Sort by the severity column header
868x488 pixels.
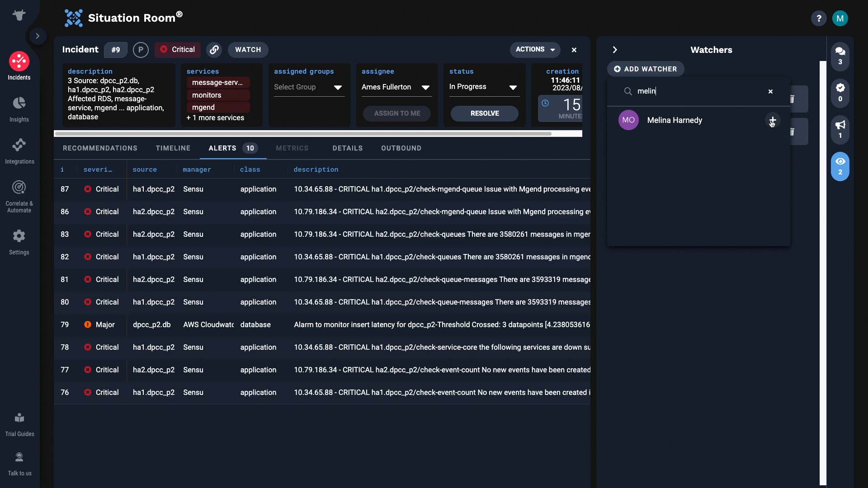[x=98, y=169]
